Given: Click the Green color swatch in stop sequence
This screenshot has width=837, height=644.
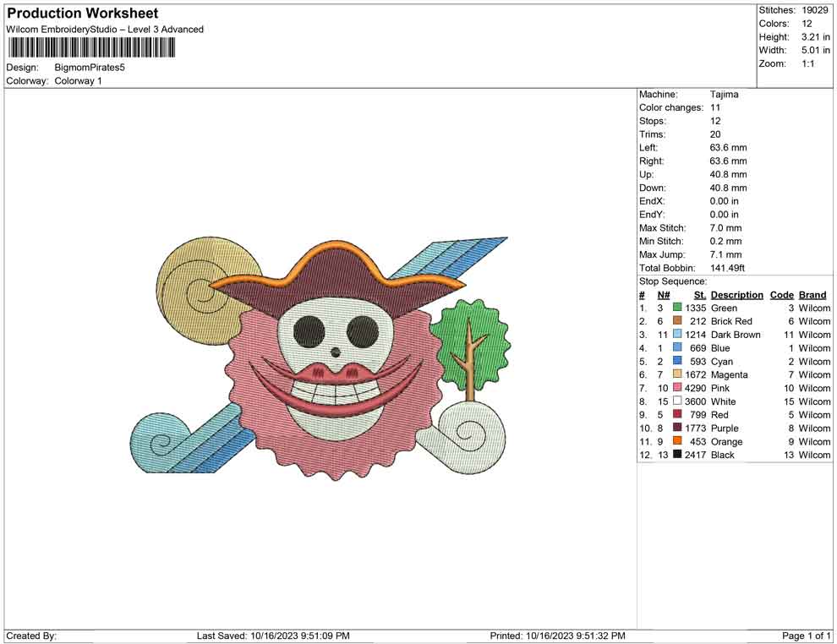Looking at the screenshot, I should click(677, 308).
